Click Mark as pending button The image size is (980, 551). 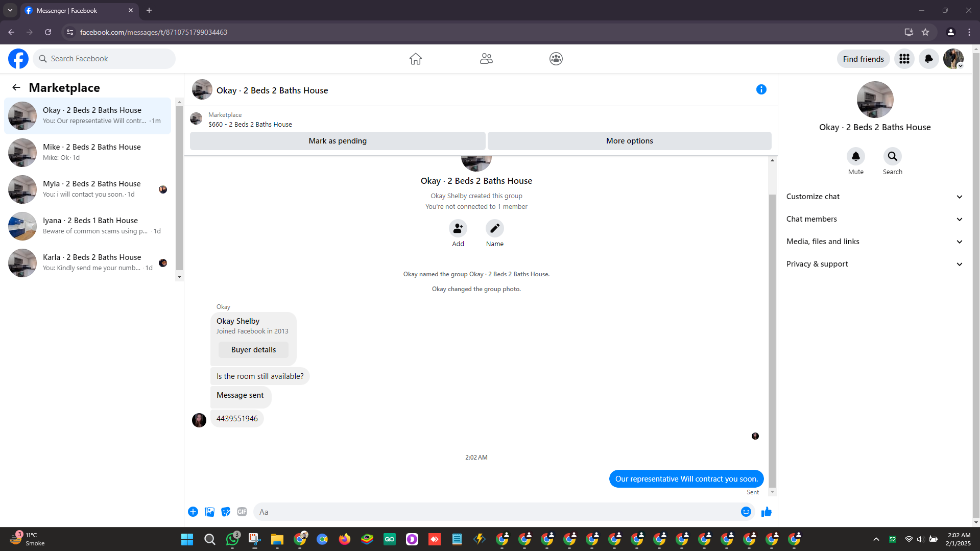pos(338,141)
